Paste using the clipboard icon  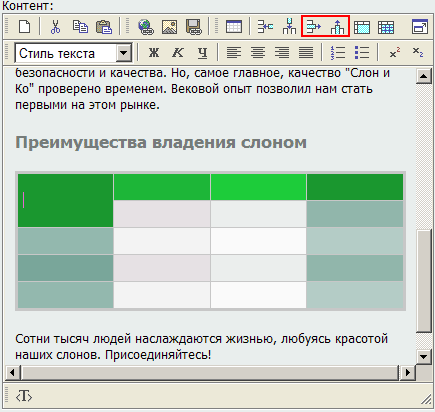click(104, 26)
